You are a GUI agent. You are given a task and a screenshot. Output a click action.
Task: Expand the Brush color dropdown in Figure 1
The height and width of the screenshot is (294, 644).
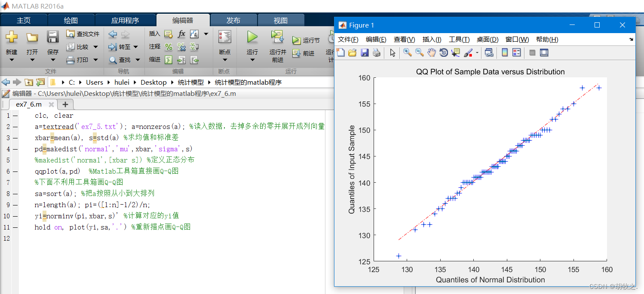(x=477, y=53)
